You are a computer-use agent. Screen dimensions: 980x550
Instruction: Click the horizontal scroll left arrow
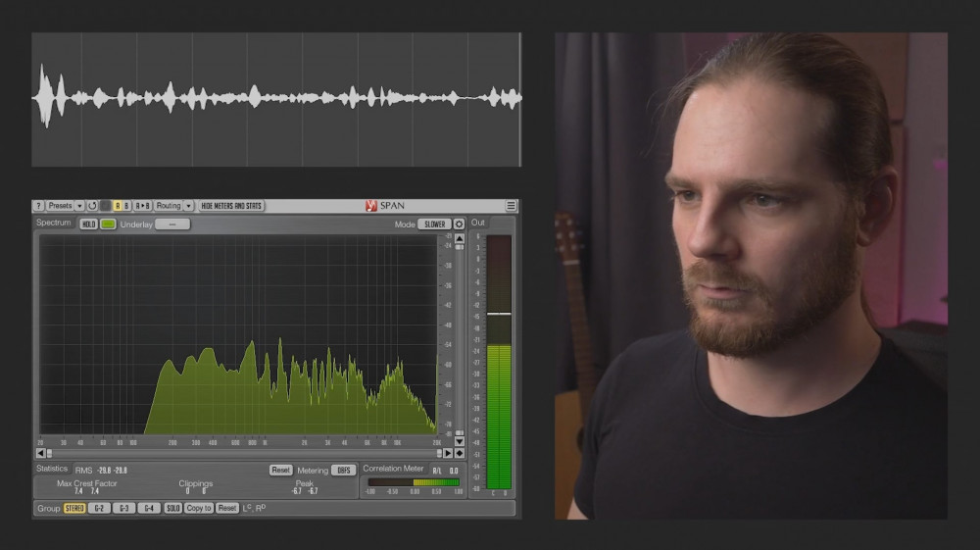(40, 453)
